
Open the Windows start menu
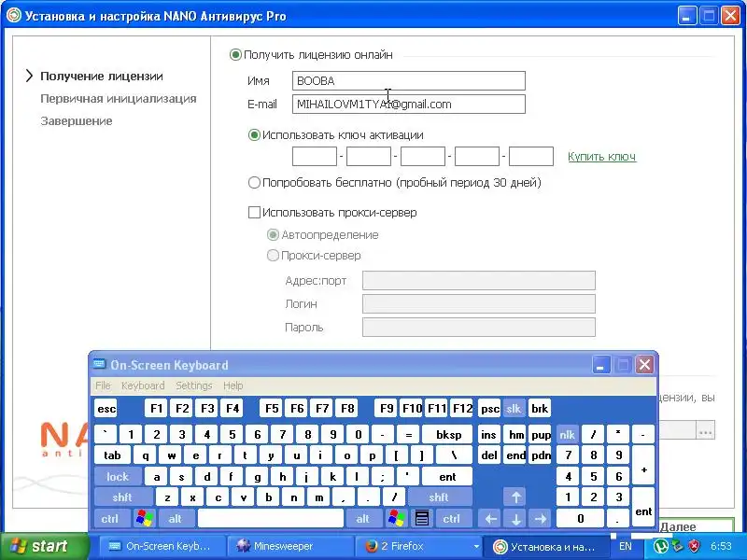[45, 546]
